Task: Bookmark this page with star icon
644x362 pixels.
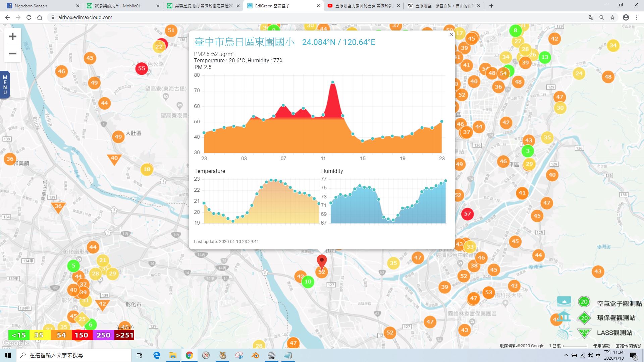Action: (612, 17)
